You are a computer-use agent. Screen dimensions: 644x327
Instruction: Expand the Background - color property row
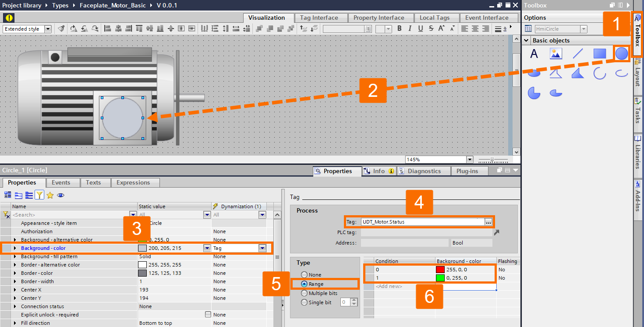(x=14, y=248)
